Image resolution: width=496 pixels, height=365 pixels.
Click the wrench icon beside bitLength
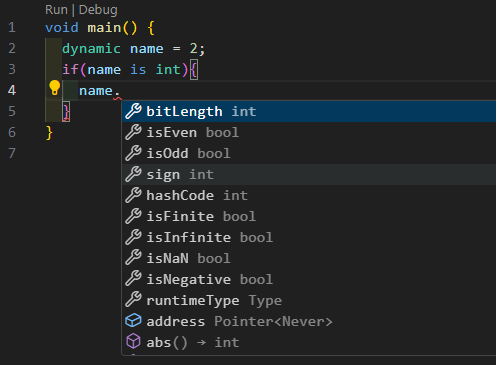coord(133,111)
